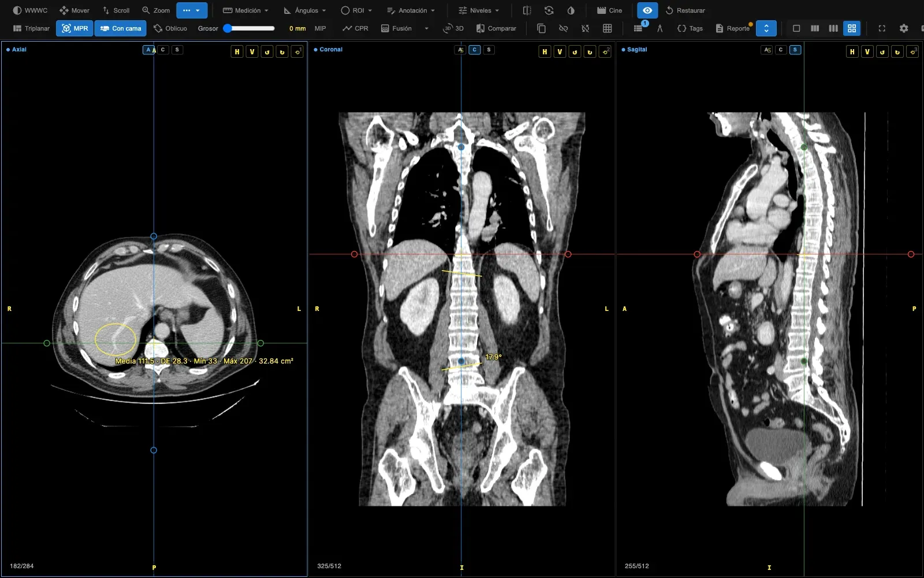Expand the Fusión dropdown arrow
Screen dimensions: 924x578
coord(427,28)
